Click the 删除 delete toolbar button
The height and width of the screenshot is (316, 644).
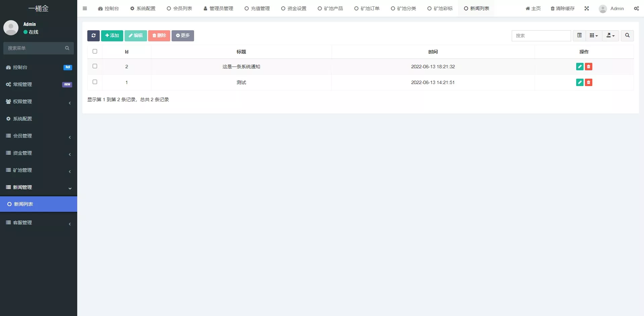(x=159, y=36)
